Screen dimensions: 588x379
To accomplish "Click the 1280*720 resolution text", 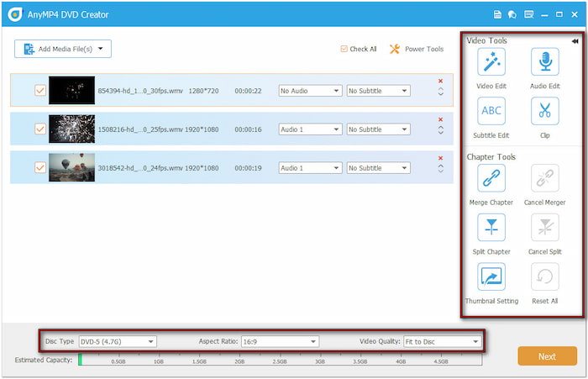I will (x=203, y=91).
